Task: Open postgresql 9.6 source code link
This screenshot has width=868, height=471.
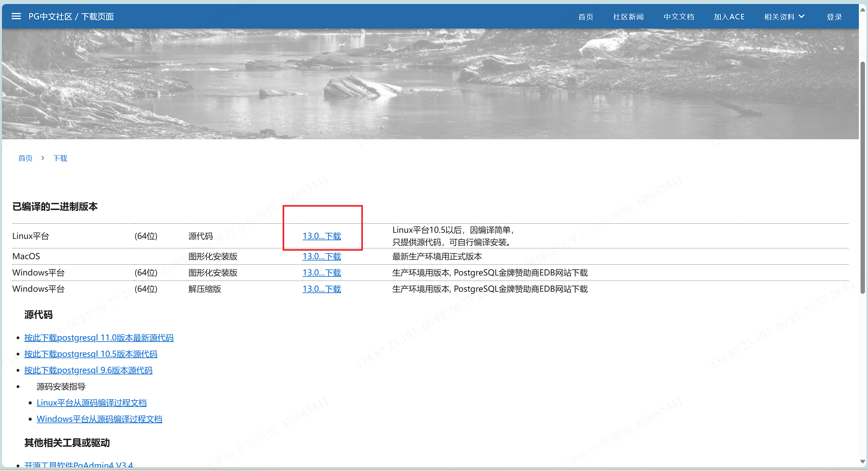Action: tap(88, 370)
